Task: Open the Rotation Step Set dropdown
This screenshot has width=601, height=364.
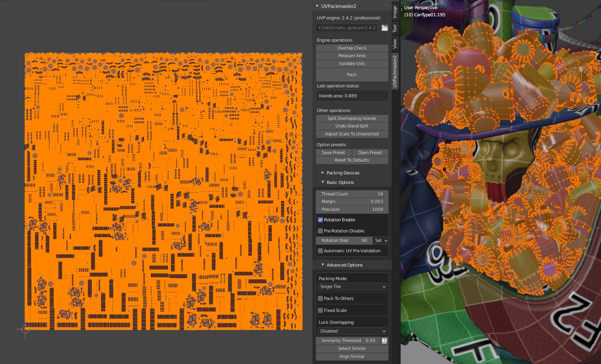Action: coord(381,240)
